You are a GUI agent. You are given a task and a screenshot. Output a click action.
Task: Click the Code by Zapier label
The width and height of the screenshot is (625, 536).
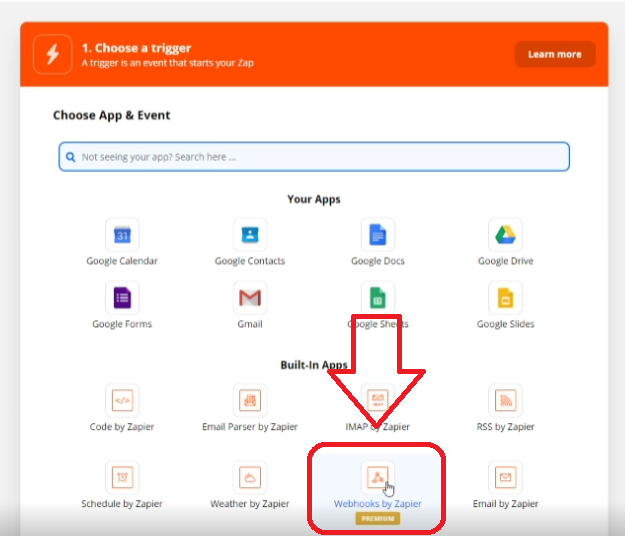(122, 427)
